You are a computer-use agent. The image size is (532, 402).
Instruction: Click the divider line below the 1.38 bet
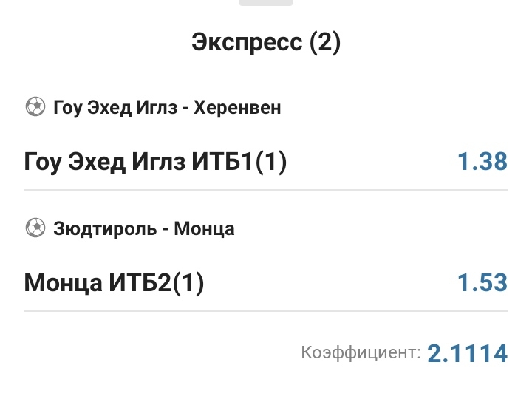(266, 190)
